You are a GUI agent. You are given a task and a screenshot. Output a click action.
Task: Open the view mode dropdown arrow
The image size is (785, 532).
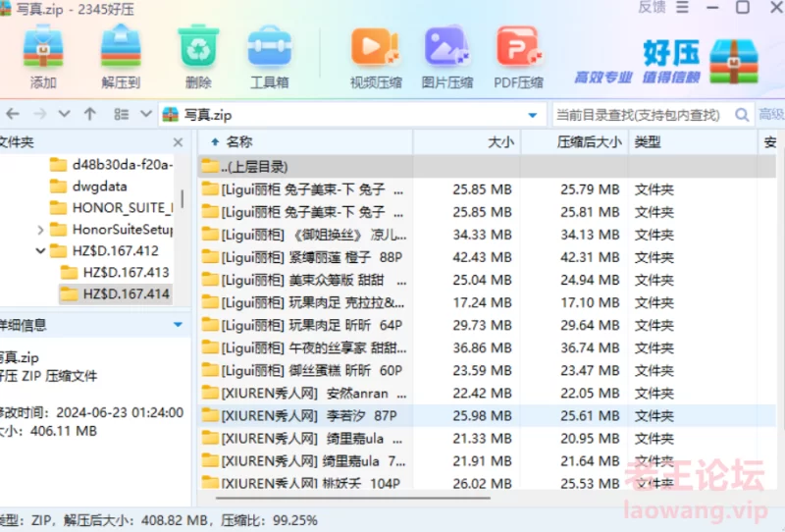tap(145, 114)
